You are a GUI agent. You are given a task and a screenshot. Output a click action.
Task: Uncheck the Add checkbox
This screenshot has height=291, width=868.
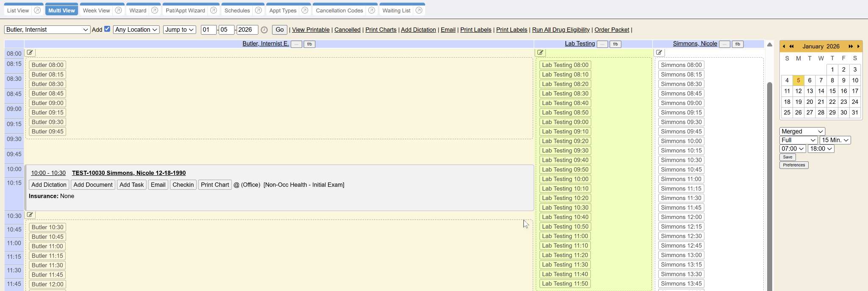click(x=107, y=29)
